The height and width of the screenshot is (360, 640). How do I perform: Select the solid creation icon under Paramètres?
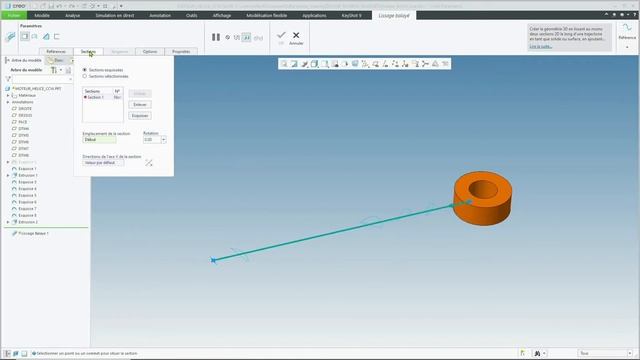click(25, 37)
